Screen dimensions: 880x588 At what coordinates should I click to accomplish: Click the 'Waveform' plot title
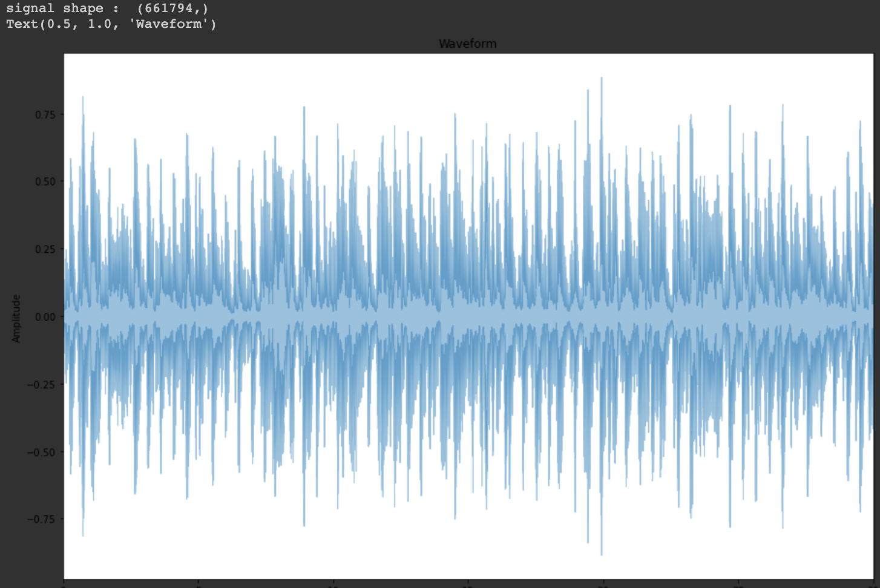click(467, 44)
